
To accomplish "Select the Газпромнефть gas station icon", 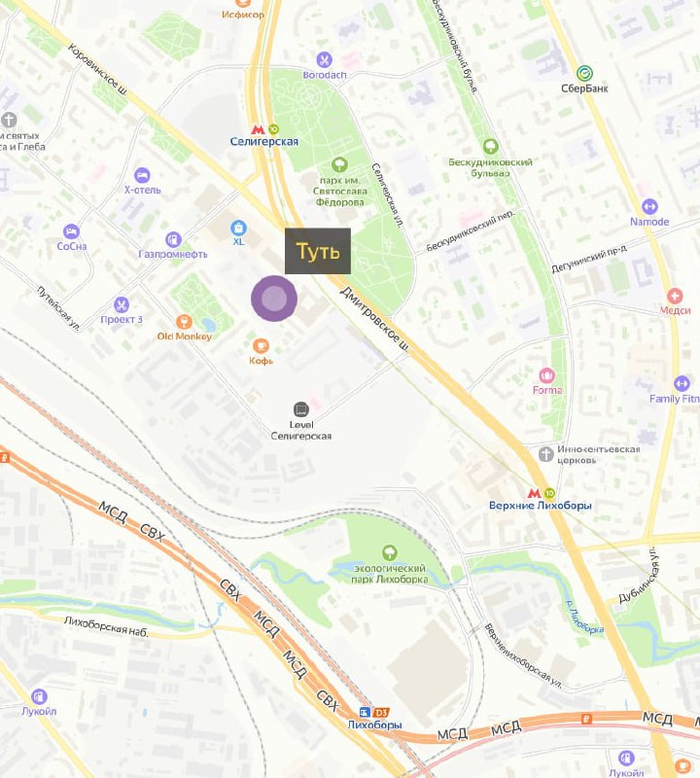I will 173,239.
